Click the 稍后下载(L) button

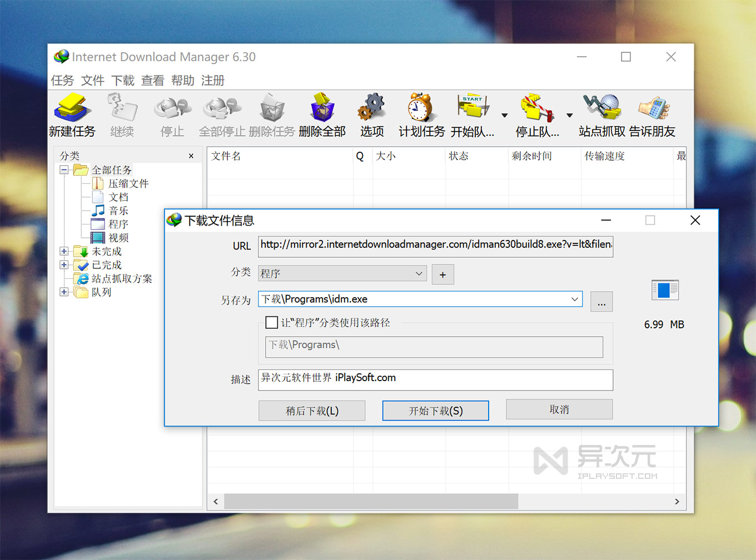click(x=312, y=411)
